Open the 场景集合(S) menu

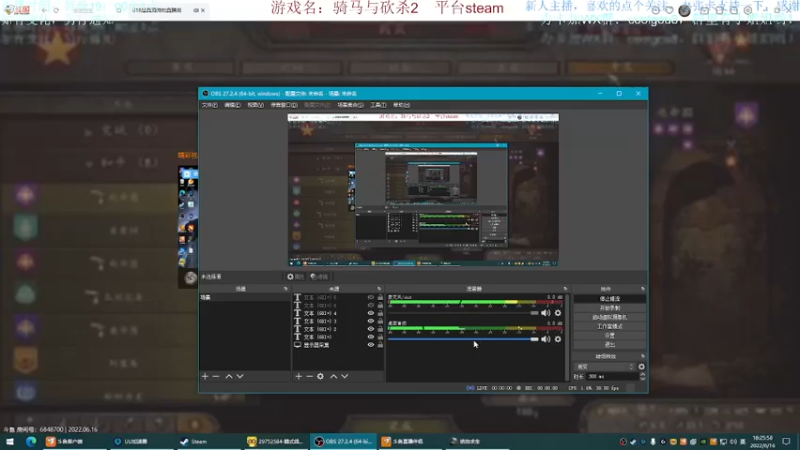[351, 105]
